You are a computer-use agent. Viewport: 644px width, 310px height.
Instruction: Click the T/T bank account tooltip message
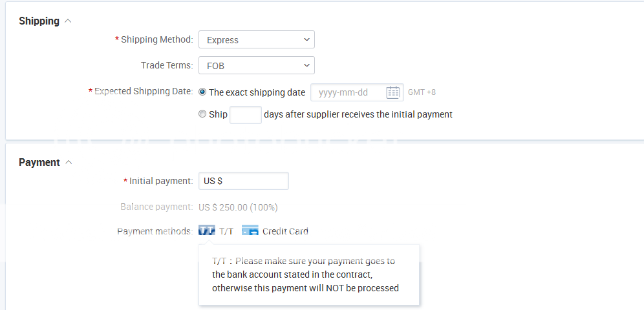click(305, 274)
